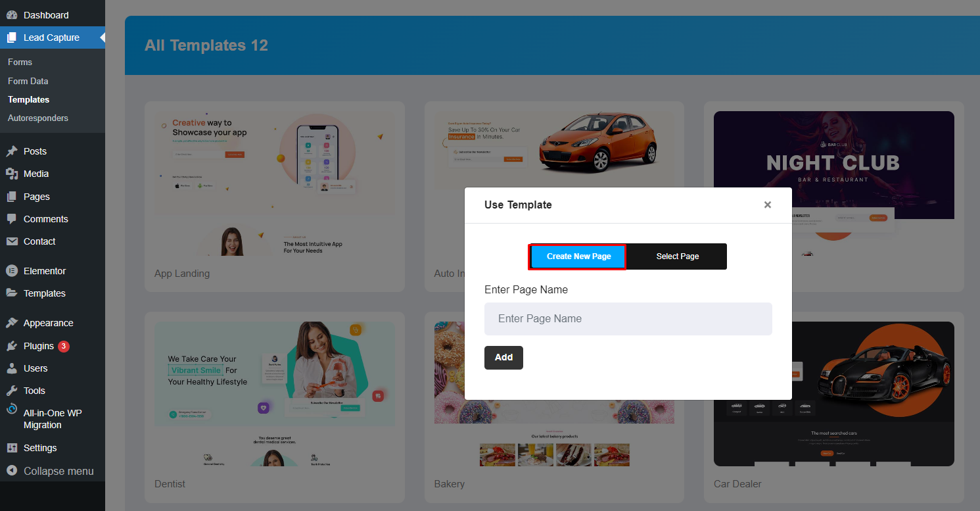The image size is (980, 511).
Task: Click the All Templates 12 heading
Action: pos(206,45)
